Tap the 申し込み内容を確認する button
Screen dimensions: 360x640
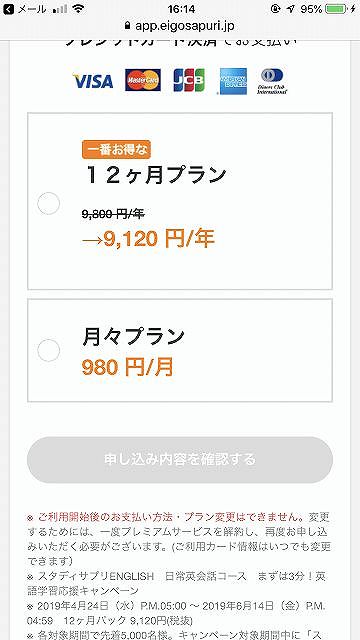click(x=180, y=460)
